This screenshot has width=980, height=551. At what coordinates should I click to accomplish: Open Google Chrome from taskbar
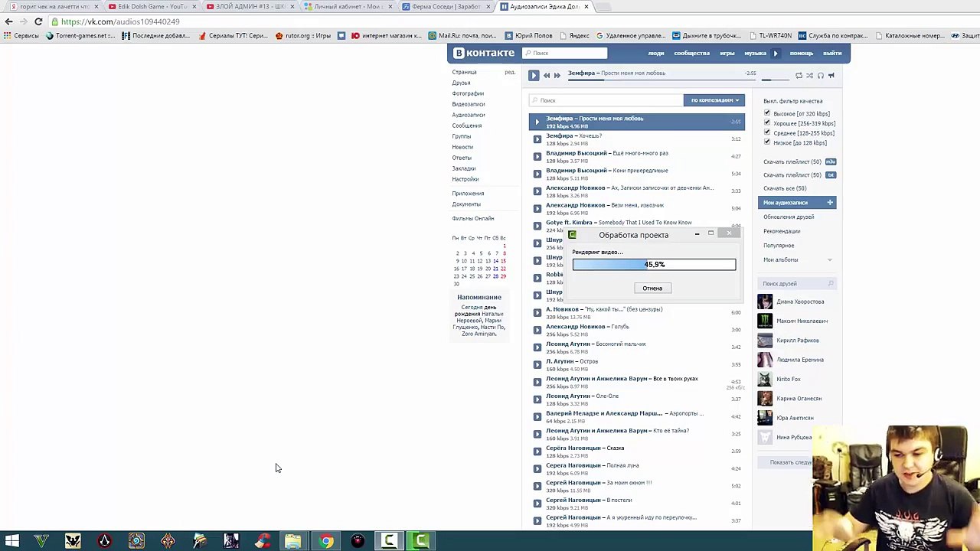point(326,541)
